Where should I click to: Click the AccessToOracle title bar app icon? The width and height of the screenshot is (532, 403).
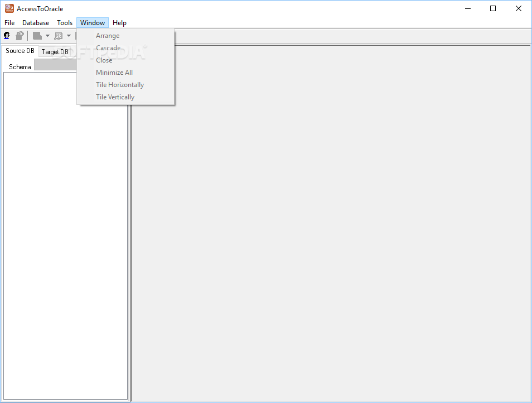pos(9,8)
